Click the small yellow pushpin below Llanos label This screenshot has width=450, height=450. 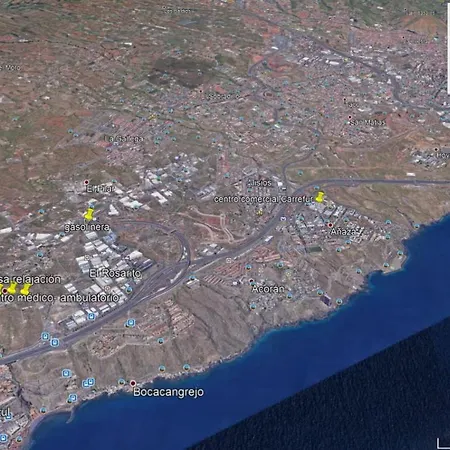point(260,211)
